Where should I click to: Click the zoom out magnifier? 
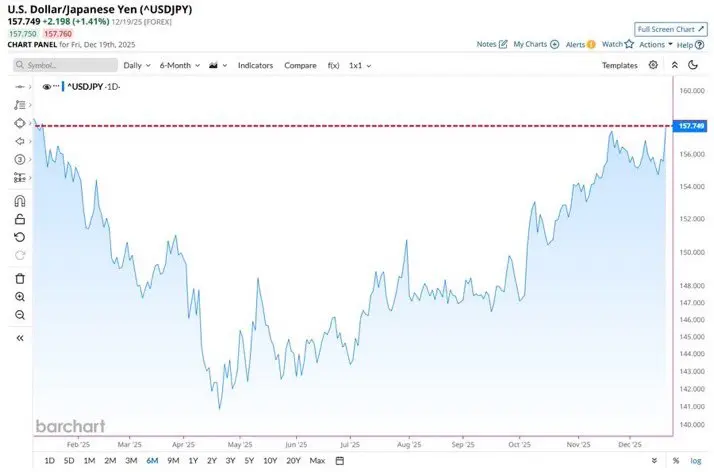pos(20,315)
